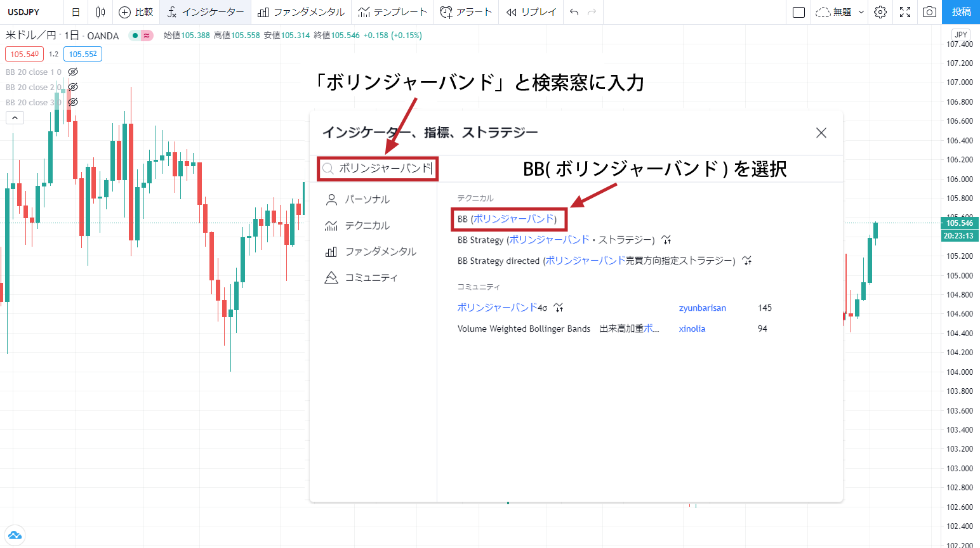Open chart settings gear icon

[880, 12]
